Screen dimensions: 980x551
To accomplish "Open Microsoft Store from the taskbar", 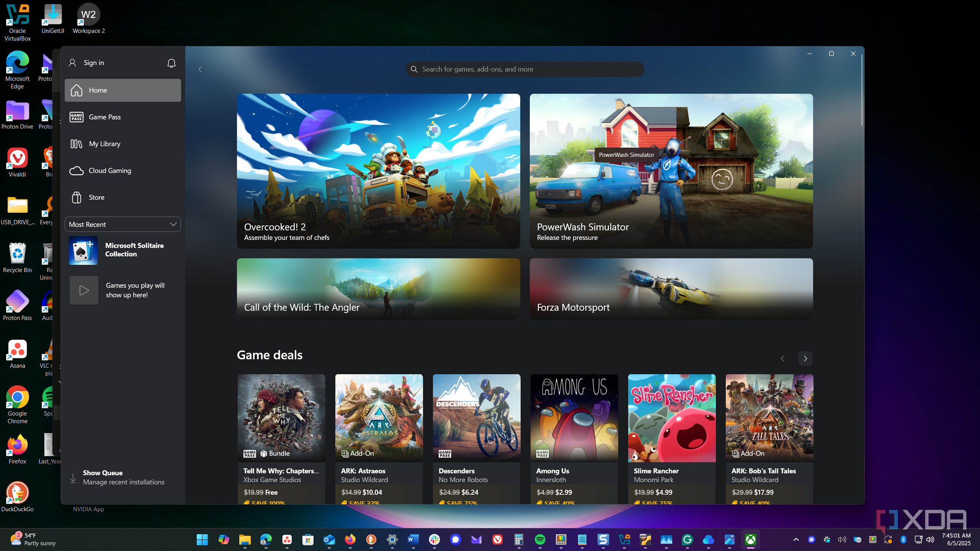I will pyautogui.click(x=308, y=540).
